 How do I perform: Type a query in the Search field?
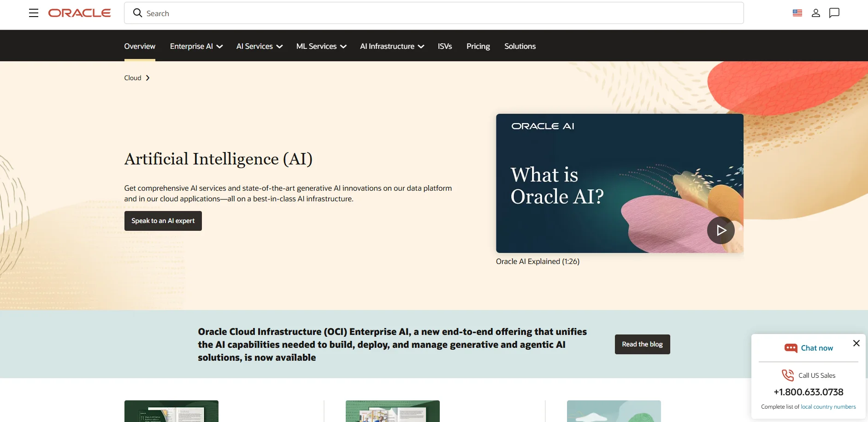[415, 13]
